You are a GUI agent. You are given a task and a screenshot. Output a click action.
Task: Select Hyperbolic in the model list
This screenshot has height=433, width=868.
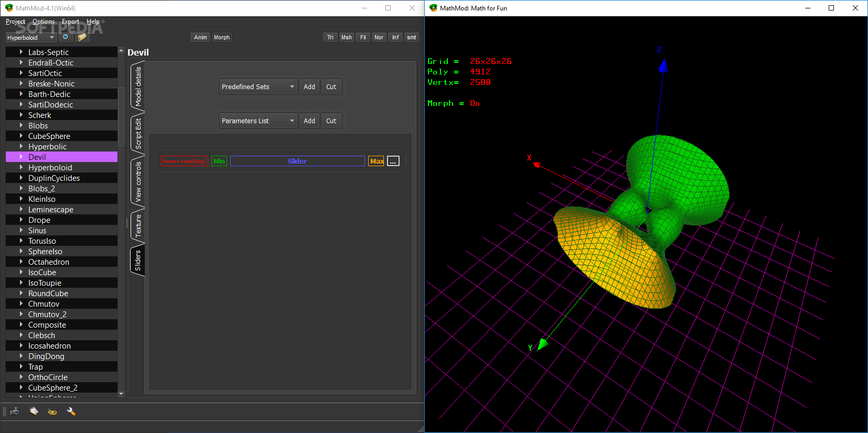pyautogui.click(x=47, y=146)
